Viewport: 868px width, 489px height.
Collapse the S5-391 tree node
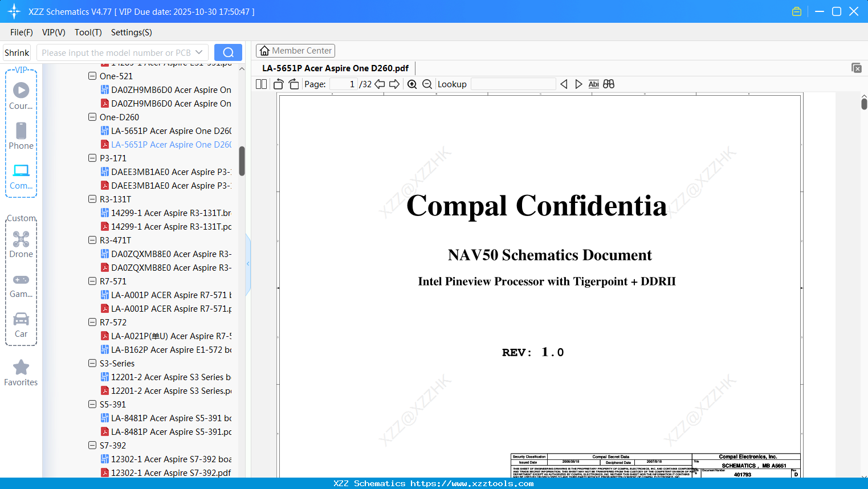pos(92,404)
